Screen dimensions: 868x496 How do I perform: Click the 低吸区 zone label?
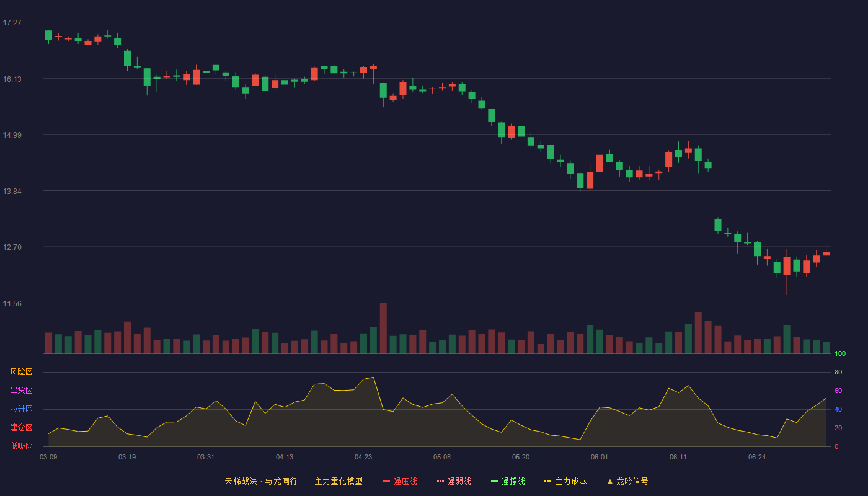click(x=21, y=446)
